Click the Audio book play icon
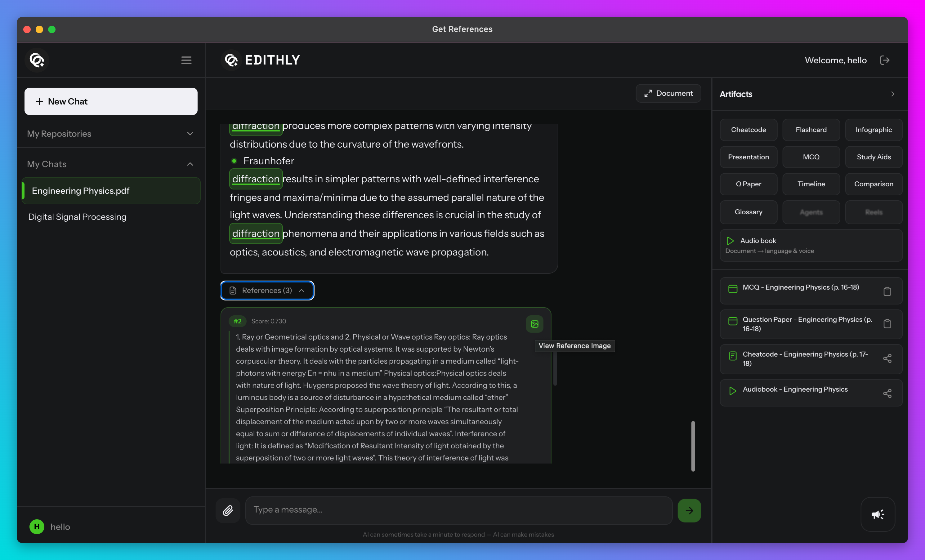 [730, 241]
